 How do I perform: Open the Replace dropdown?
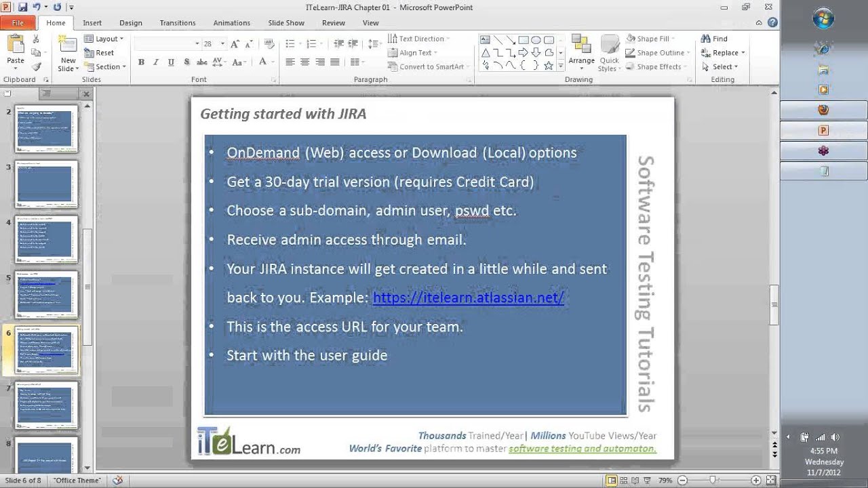point(723,53)
